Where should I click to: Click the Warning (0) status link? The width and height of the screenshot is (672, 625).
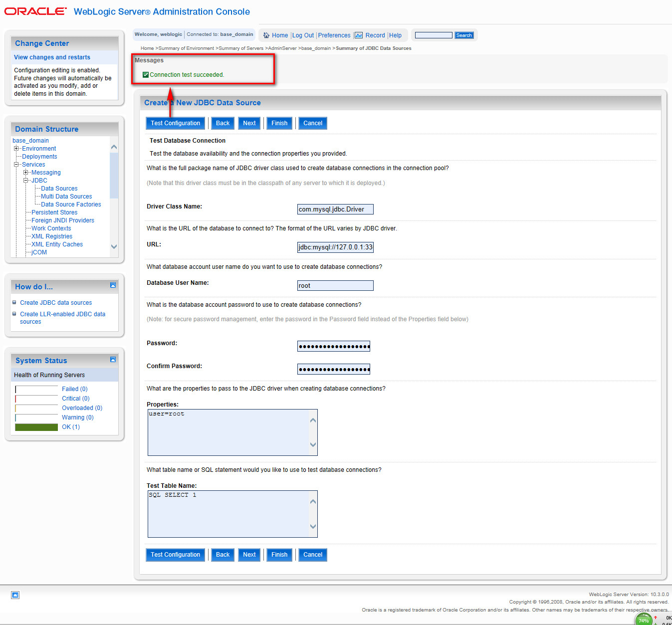point(77,417)
